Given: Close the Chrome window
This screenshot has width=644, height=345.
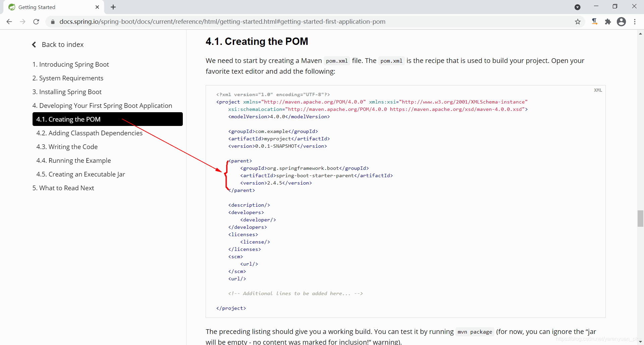Looking at the screenshot, I should [x=634, y=6].
